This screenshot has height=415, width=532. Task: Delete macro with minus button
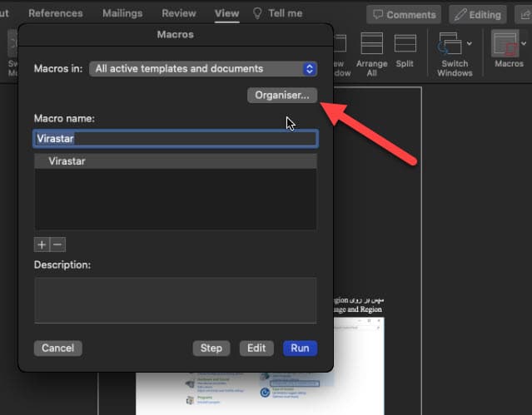57,245
